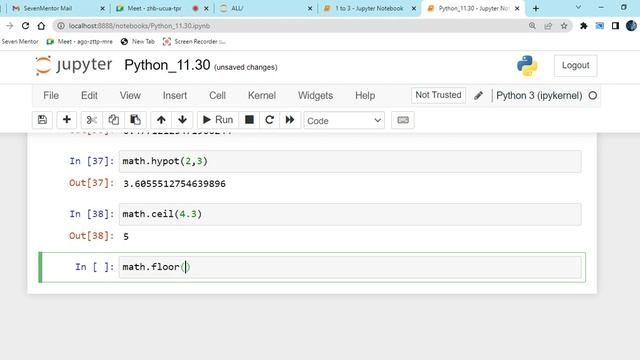Open the Screen Recorder bookmark

(194, 42)
